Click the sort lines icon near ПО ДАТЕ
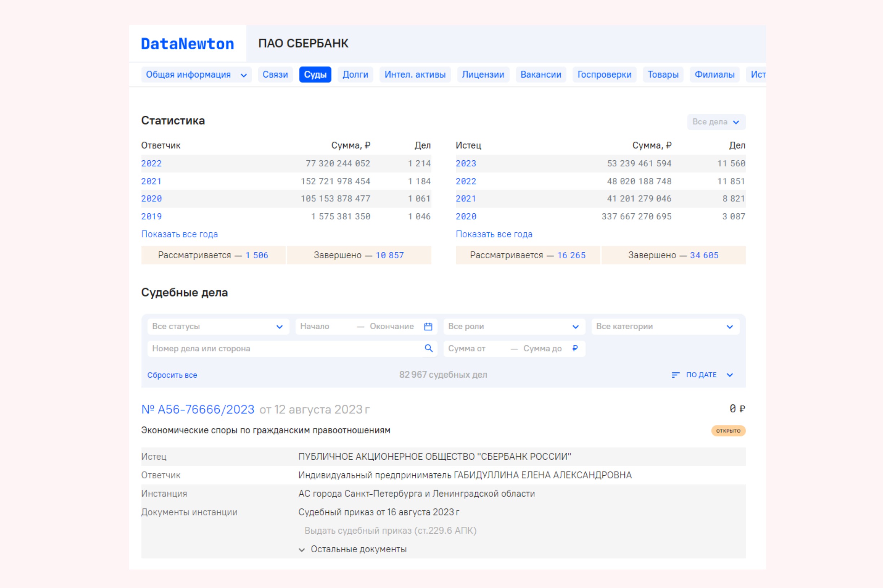The width and height of the screenshot is (883, 588). [x=675, y=375]
